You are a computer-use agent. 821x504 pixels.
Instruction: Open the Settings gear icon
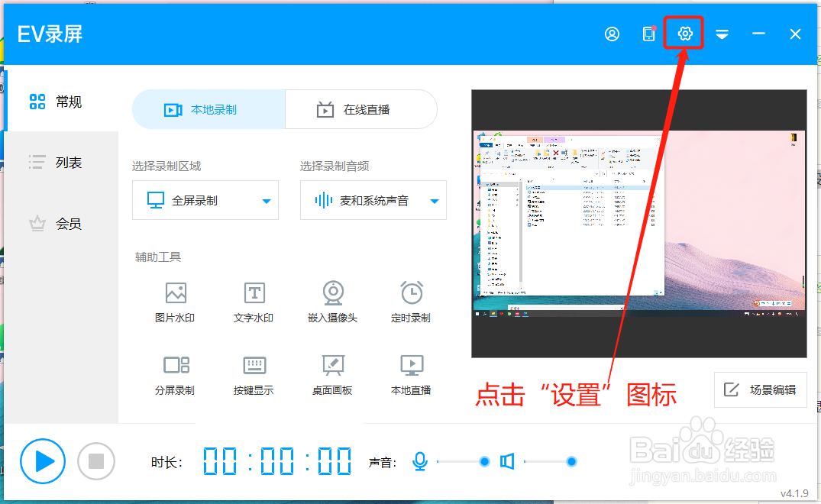(685, 34)
